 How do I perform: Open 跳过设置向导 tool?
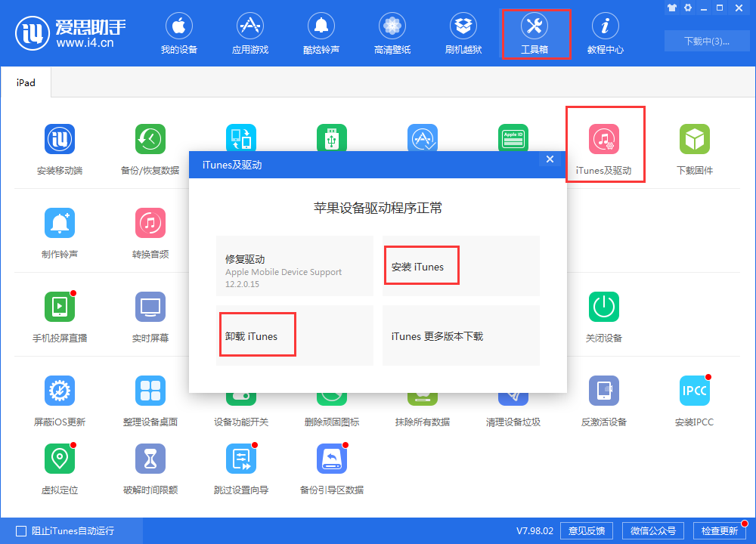click(x=241, y=469)
